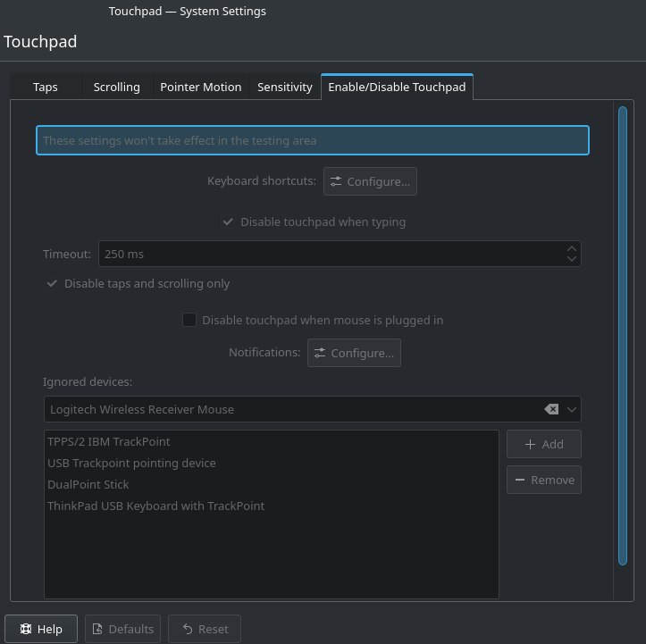Enable Disable touchpad when mouse is plugged in

pos(313,320)
